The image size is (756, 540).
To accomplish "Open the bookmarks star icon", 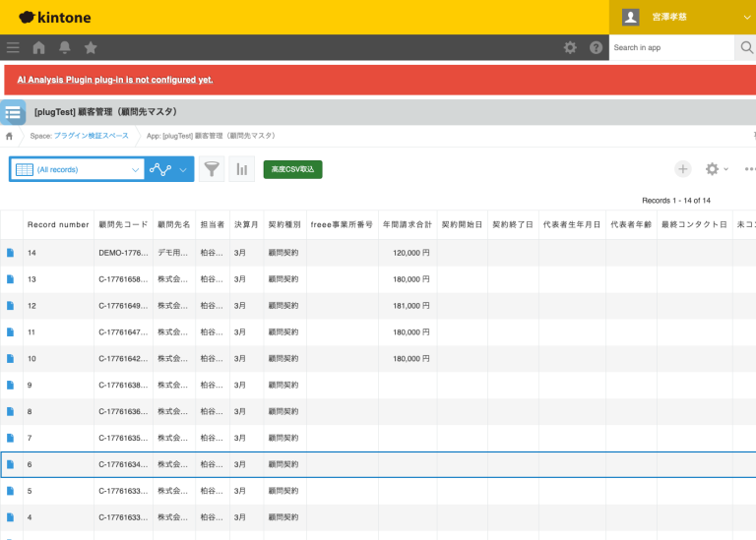I will pyautogui.click(x=91, y=47).
